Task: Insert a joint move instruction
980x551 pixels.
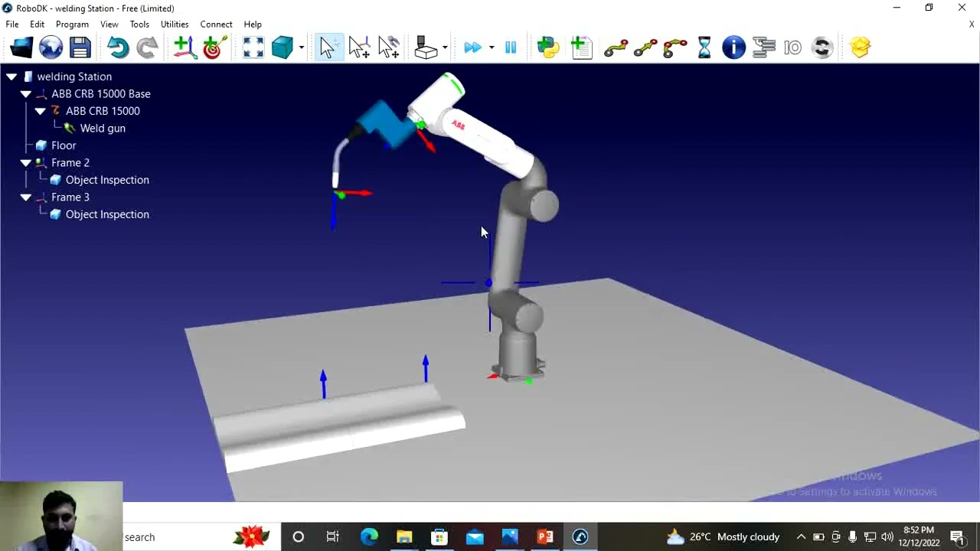Action: coord(616,47)
